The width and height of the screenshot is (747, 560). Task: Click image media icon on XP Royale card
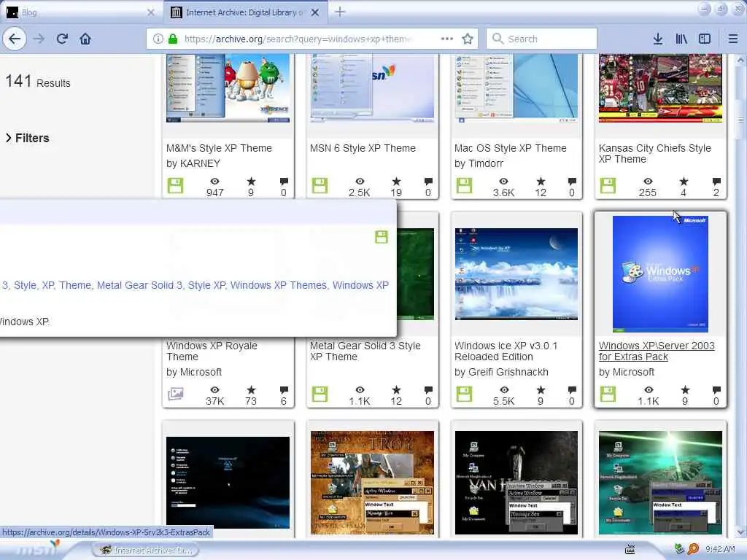(175, 394)
